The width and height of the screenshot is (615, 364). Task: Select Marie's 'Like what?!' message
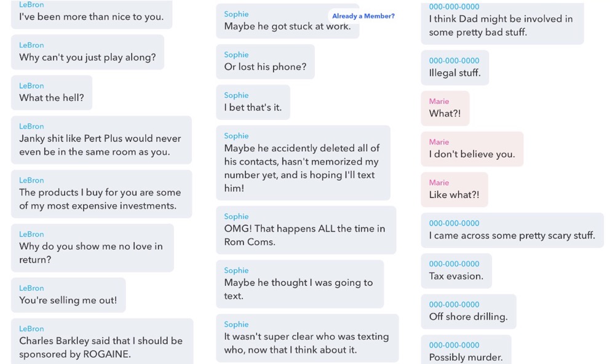click(454, 189)
